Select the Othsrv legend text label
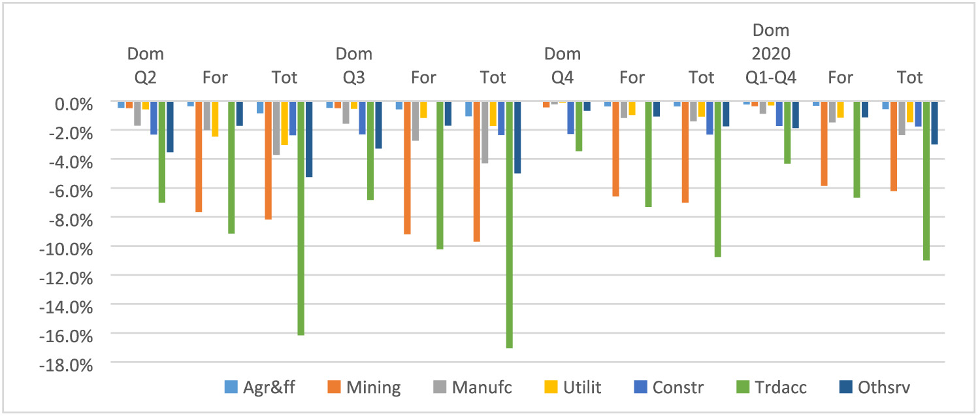Image resolution: width=980 pixels, height=416 pixels. pos(883,387)
